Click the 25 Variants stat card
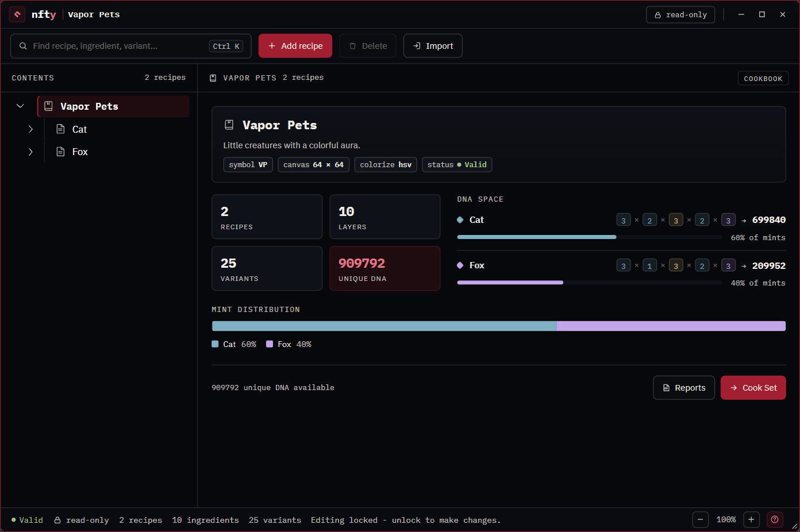The height and width of the screenshot is (532, 800). [267, 268]
